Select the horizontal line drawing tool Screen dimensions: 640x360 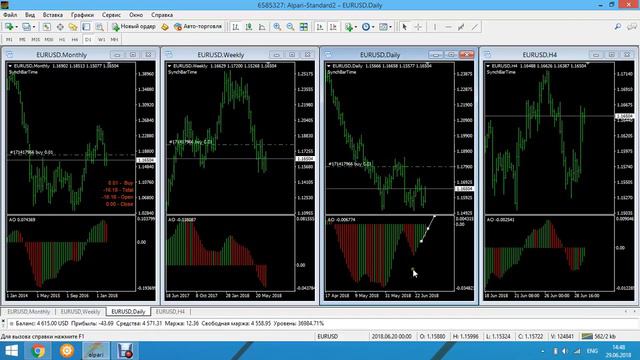point(448,27)
